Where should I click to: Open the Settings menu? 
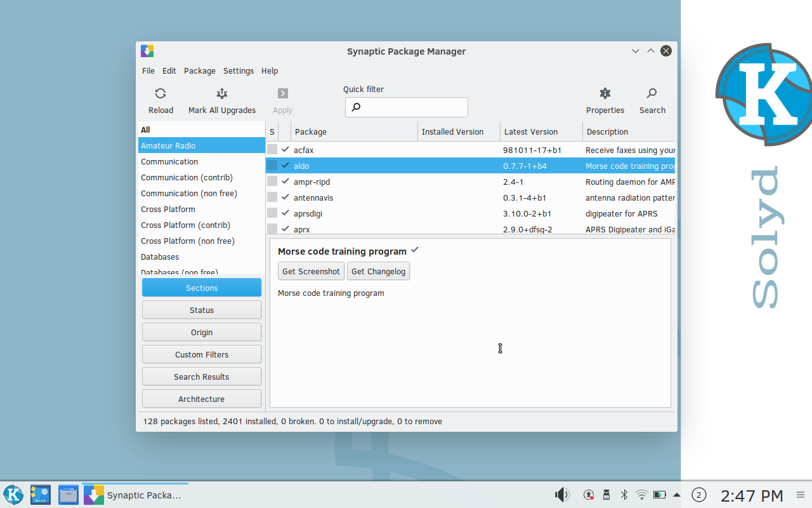[238, 70]
